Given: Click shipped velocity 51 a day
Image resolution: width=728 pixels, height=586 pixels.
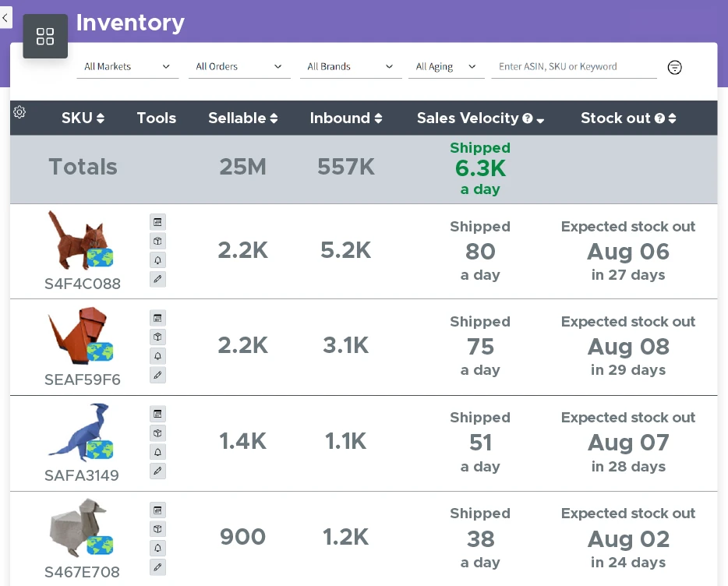Looking at the screenshot, I should click(480, 442).
